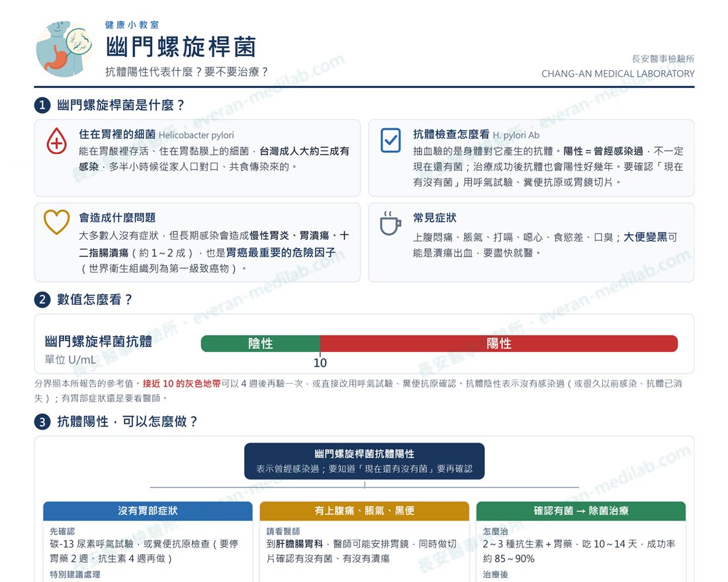Click the 特別建議處理 label
This screenshot has width=728, height=582.
click(75, 575)
